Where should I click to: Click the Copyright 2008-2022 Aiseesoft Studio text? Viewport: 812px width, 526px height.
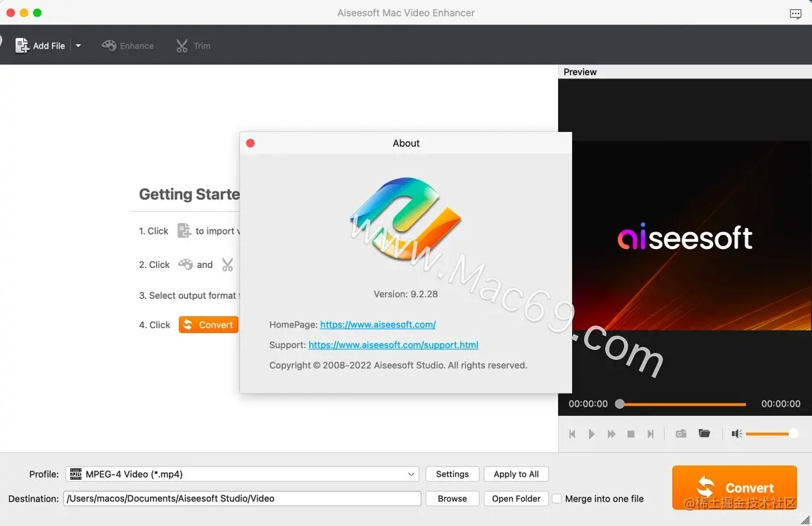(x=398, y=365)
